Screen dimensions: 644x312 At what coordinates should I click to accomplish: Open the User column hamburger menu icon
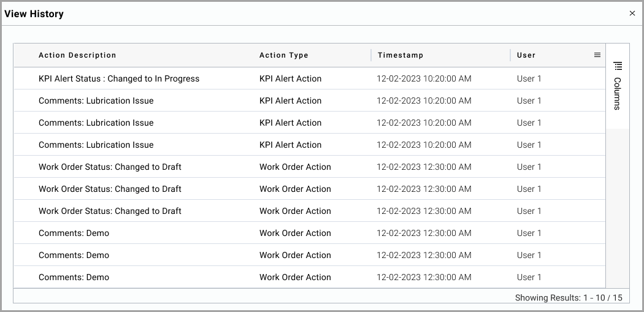[597, 55]
